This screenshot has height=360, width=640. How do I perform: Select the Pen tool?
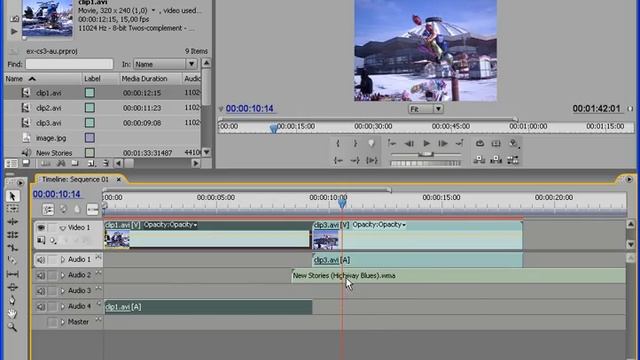(12, 300)
